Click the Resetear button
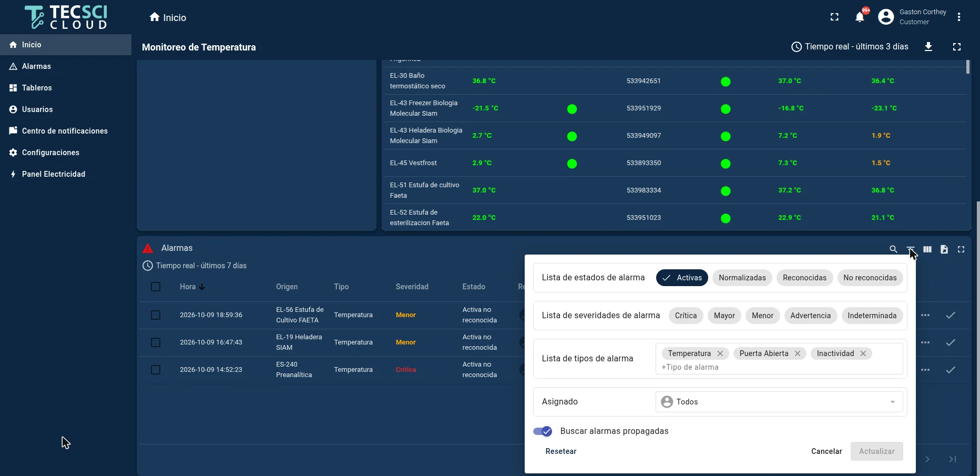980x476 pixels. click(561, 451)
